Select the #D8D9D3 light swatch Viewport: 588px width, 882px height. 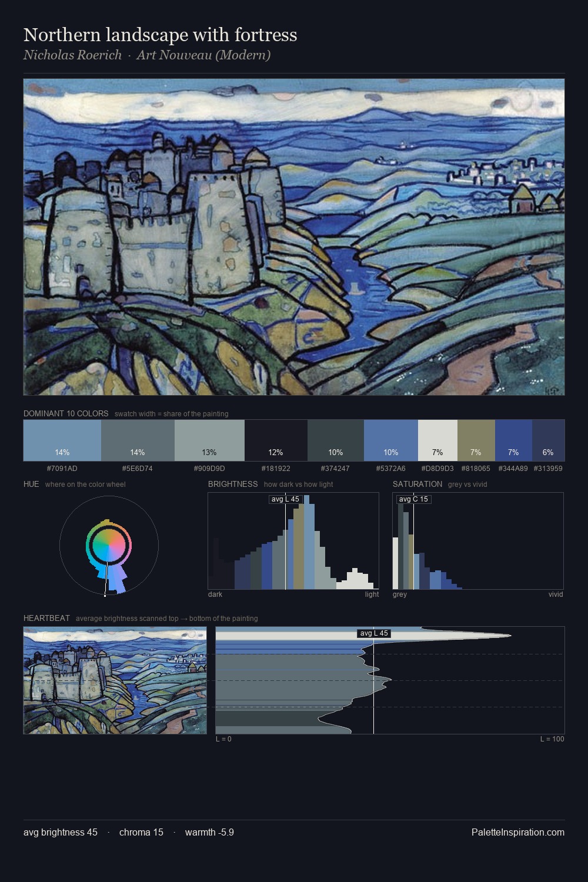437,440
